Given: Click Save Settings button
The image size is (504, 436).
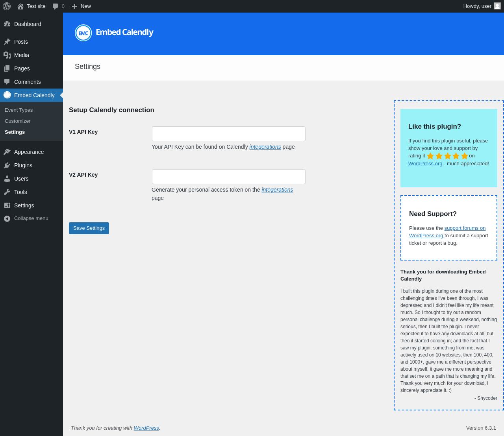Looking at the screenshot, I should 89,228.
